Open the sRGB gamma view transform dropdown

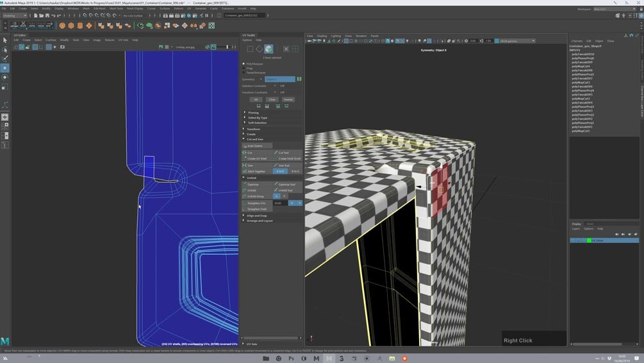pyautogui.click(x=518, y=40)
